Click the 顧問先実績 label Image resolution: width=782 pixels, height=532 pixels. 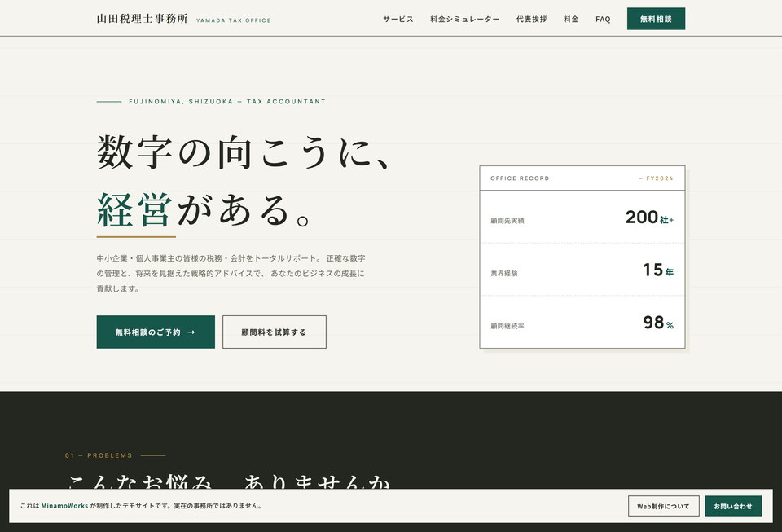tap(507, 221)
